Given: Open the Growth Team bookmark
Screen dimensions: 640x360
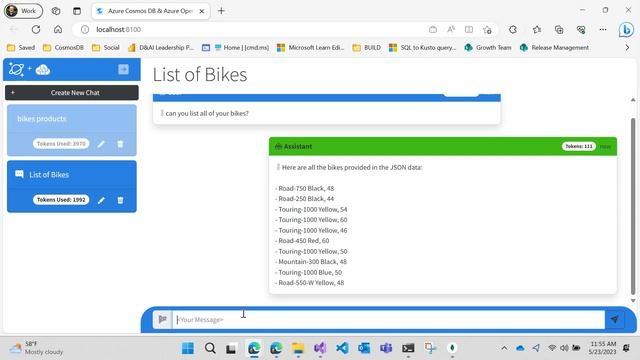Looking at the screenshot, I should pyautogui.click(x=488, y=48).
